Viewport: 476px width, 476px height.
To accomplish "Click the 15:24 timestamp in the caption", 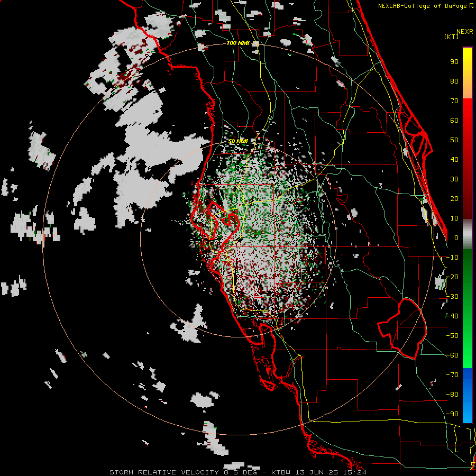I will click(354, 472).
